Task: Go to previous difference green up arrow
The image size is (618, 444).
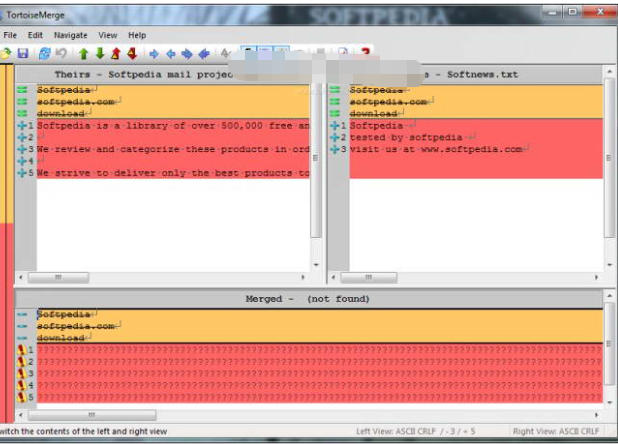Action: [83, 53]
